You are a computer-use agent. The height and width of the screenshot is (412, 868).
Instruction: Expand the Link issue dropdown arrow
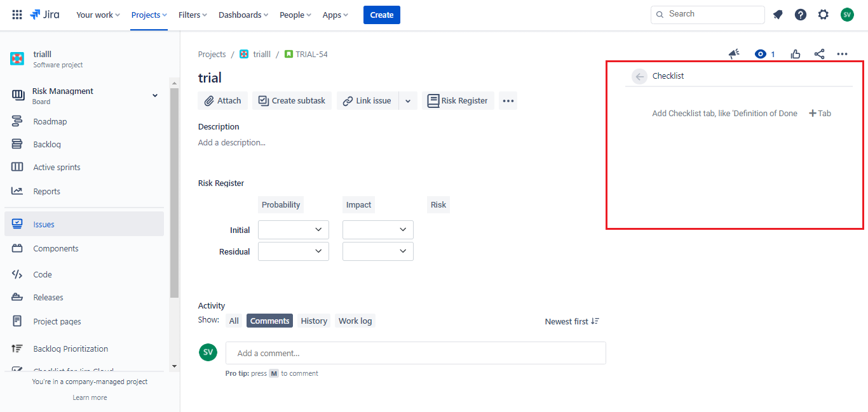coord(408,101)
